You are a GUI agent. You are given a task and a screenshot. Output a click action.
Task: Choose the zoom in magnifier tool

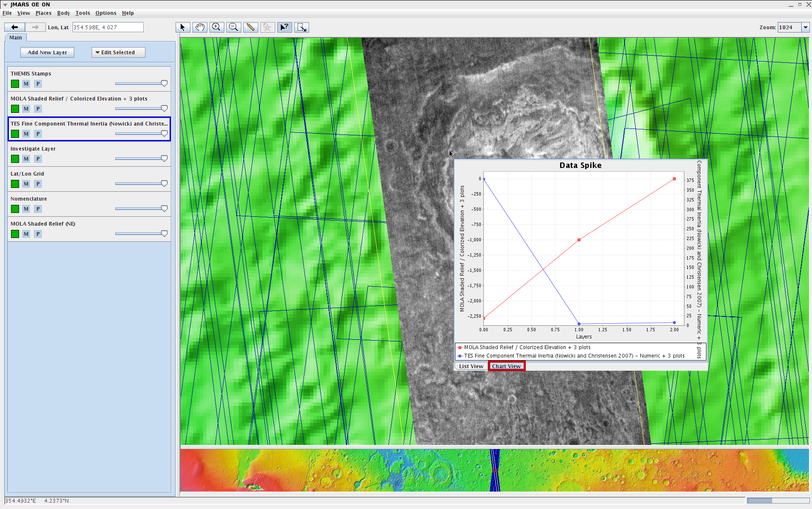click(x=216, y=28)
